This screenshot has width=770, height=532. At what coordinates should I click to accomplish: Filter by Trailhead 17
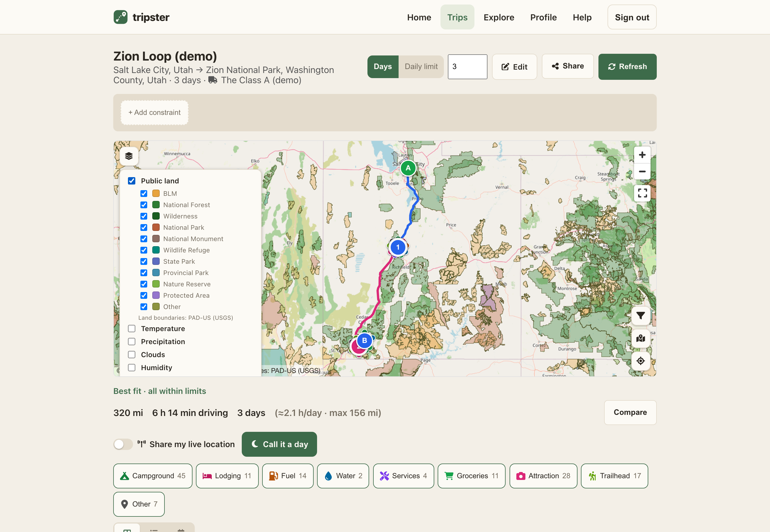pos(614,476)
